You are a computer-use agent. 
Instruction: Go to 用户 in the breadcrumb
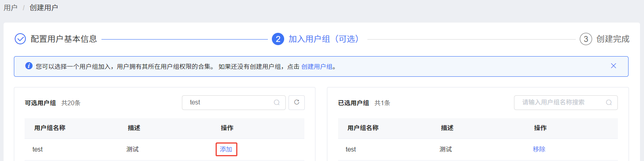click(11, 8)
